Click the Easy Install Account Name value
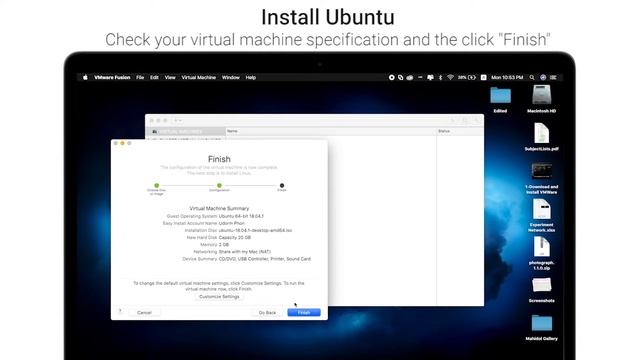The height and width of the screenshot is (360, 640). [x=232, y=223]
